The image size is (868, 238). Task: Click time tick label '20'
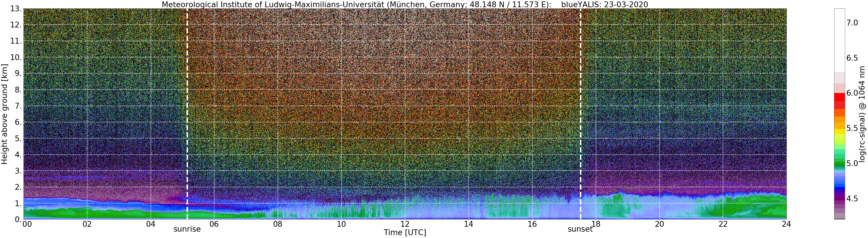pos(659,224)
